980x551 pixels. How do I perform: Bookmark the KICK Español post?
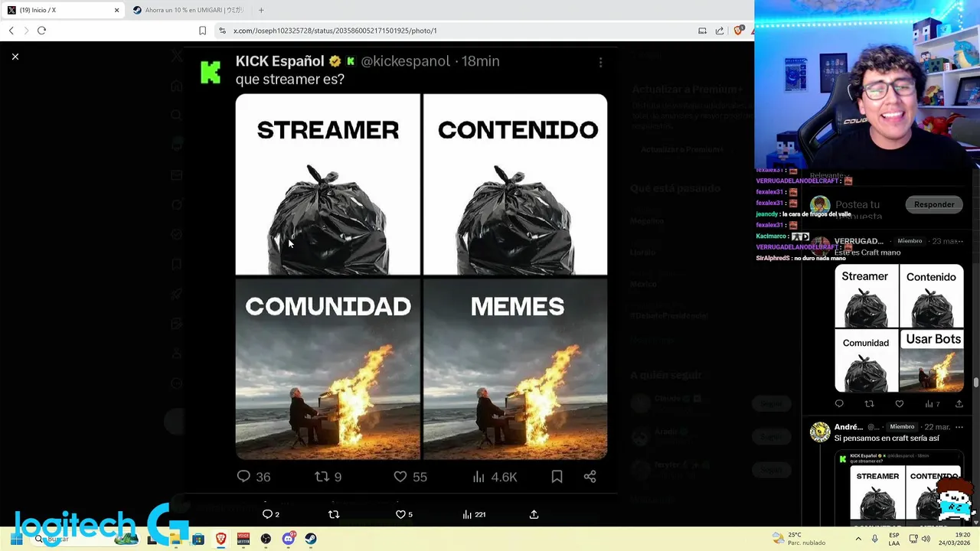[x=557, y=477]
